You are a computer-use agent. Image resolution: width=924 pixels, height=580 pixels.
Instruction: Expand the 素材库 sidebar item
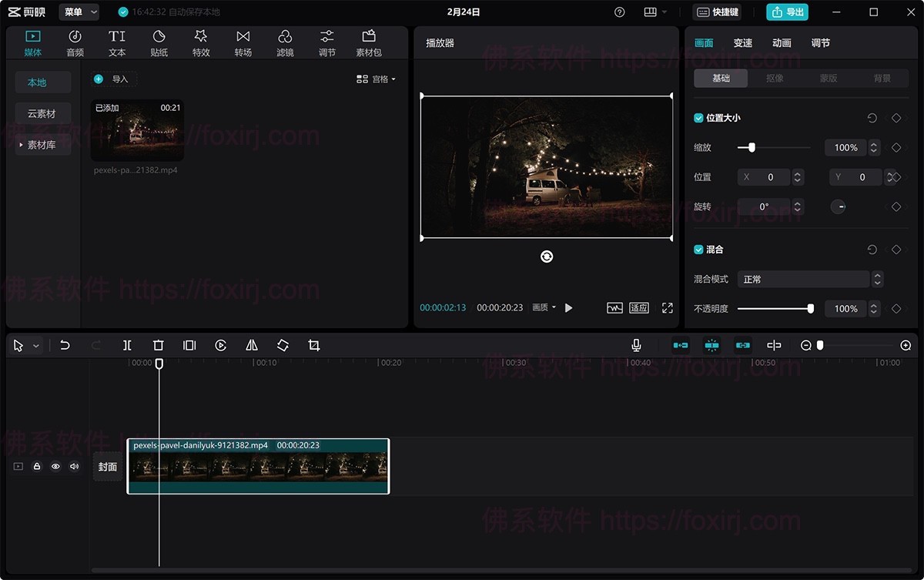(x=42, y=144)
